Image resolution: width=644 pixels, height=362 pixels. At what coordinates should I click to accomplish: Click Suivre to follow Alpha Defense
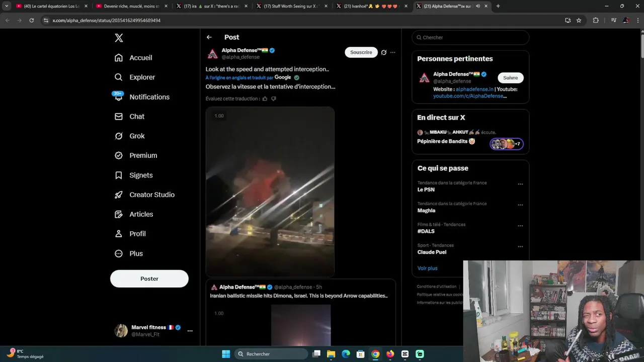click(x=511, y=78)
